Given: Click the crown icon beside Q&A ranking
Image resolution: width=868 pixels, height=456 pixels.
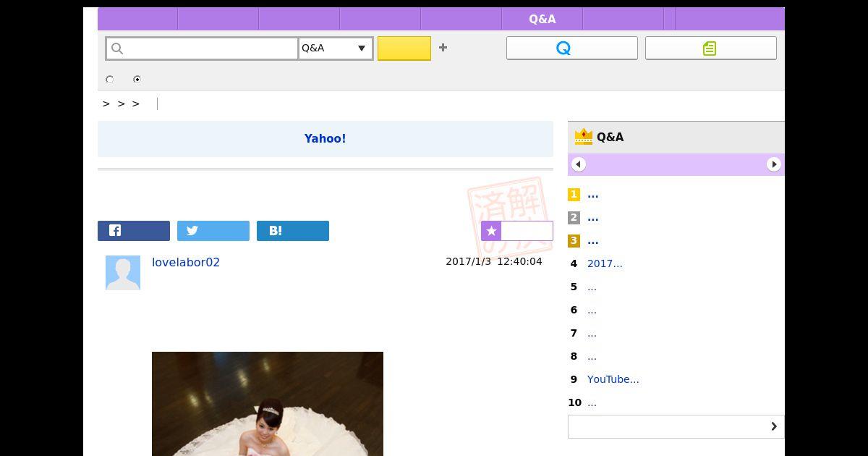Looking at the screenshot, I should click(583, 137).
